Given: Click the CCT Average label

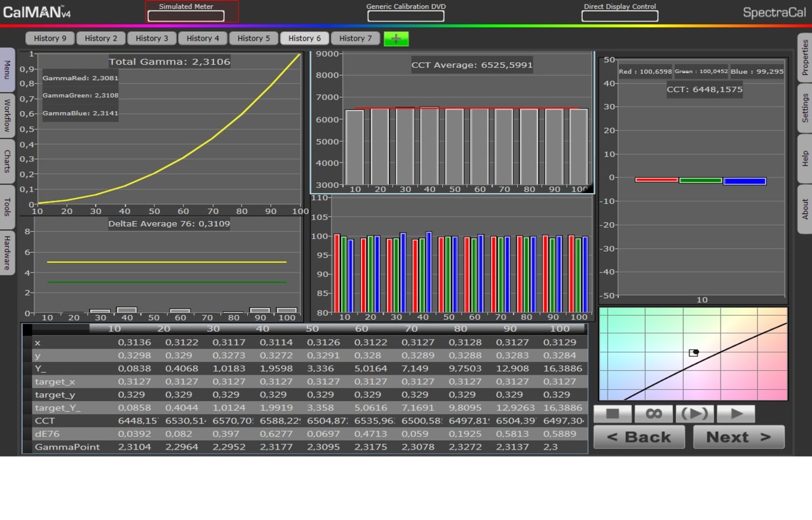Looking at the screenshot, I should coord(472,65).
